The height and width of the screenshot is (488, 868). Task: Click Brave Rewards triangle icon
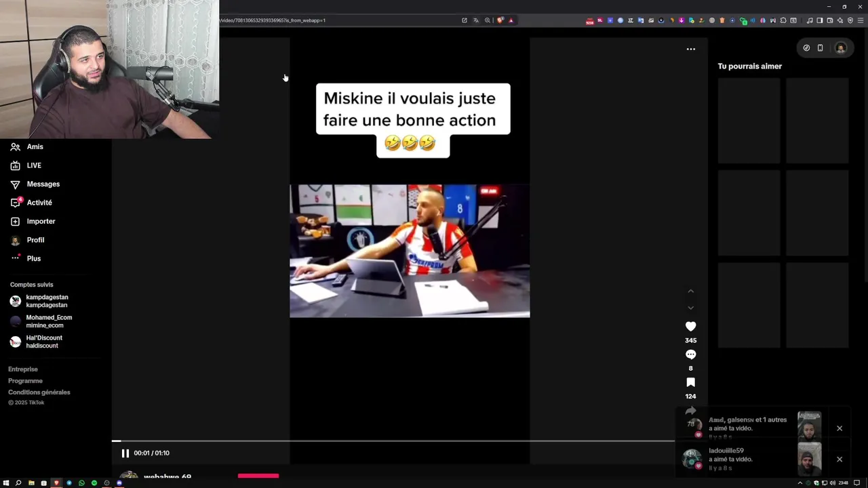(x=511, y=20)
